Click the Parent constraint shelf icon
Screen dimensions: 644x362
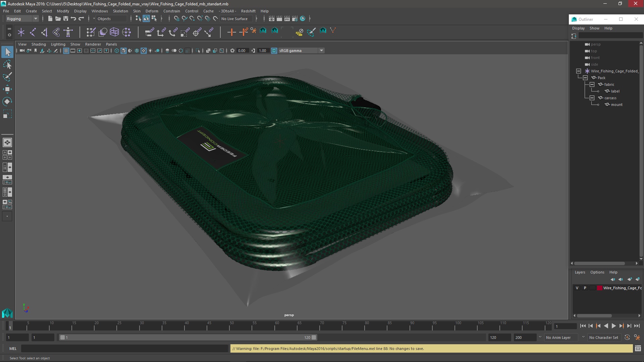[149, 32]
